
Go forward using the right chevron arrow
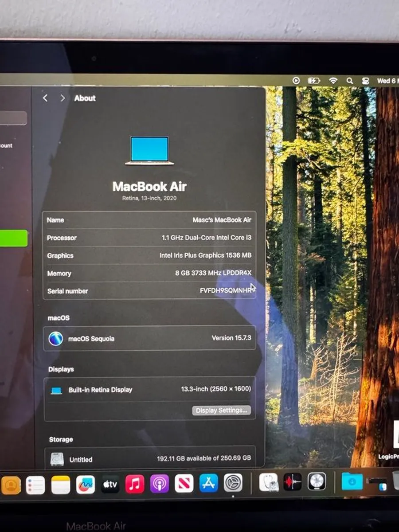coord(63,98)
